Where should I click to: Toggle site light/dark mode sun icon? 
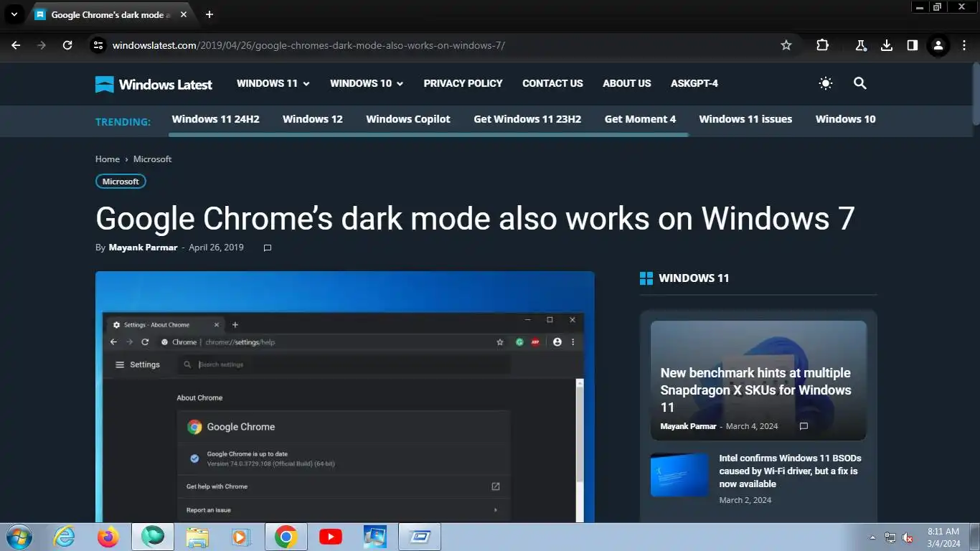(x=826, y=83)
